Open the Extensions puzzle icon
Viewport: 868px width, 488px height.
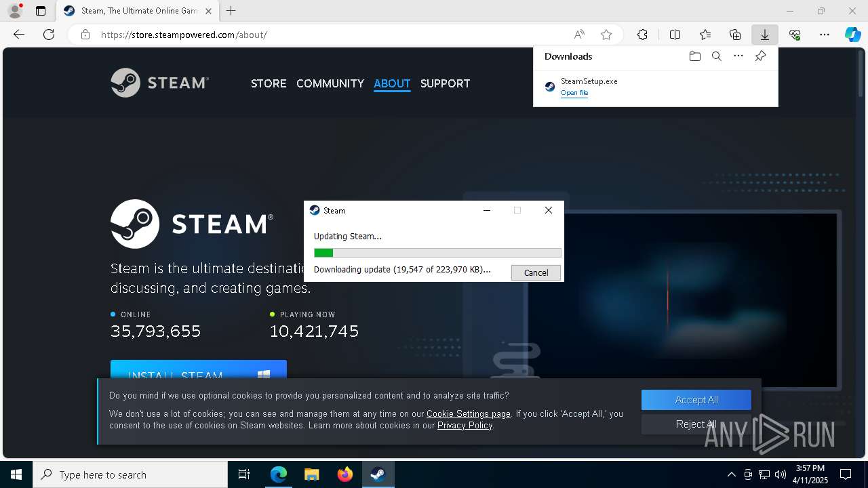[642, 35]
